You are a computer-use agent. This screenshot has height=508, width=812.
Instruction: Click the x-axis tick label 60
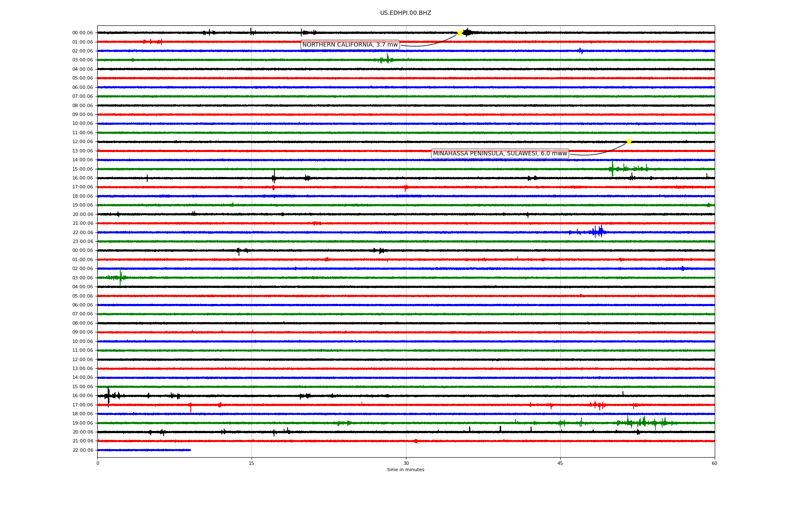pos(714,463)
